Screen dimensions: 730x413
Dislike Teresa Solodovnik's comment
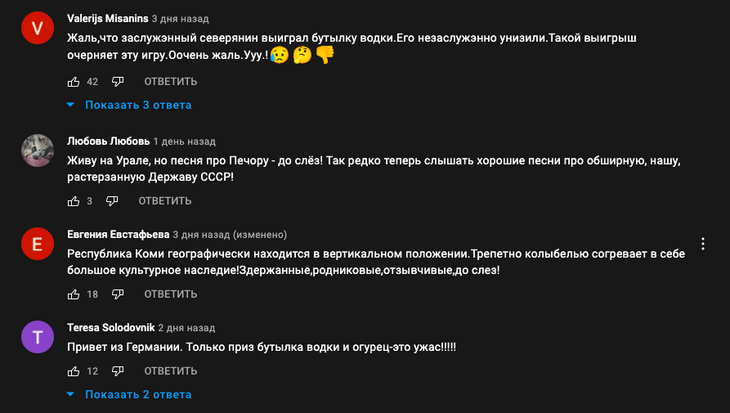(x=118, y=371)
